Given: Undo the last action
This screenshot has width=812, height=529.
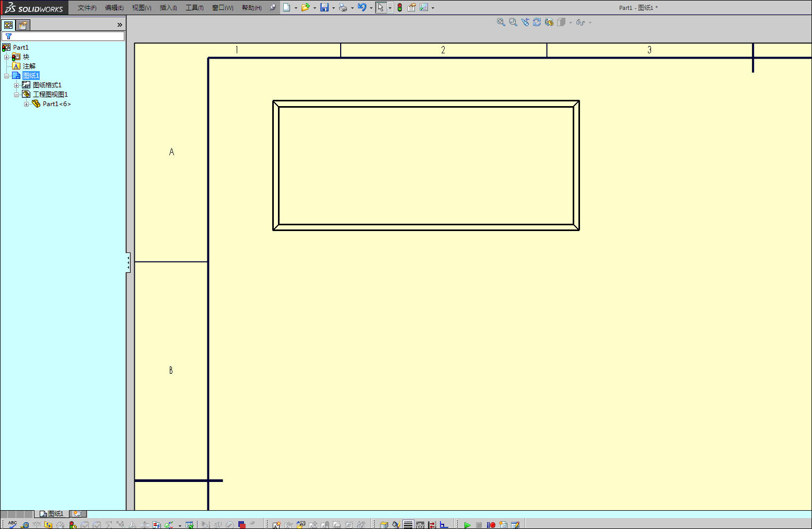Looking at the screenshot, I should [x=362, y=7].
